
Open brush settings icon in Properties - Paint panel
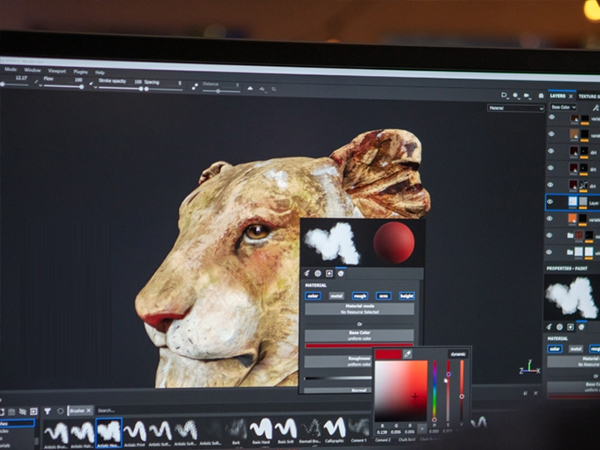tap(549, 327)
